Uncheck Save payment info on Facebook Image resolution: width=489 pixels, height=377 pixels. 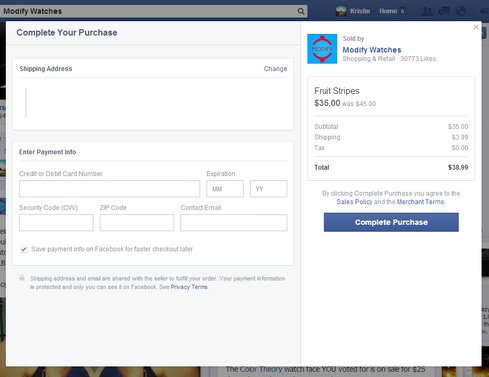(x=24, y=249)
